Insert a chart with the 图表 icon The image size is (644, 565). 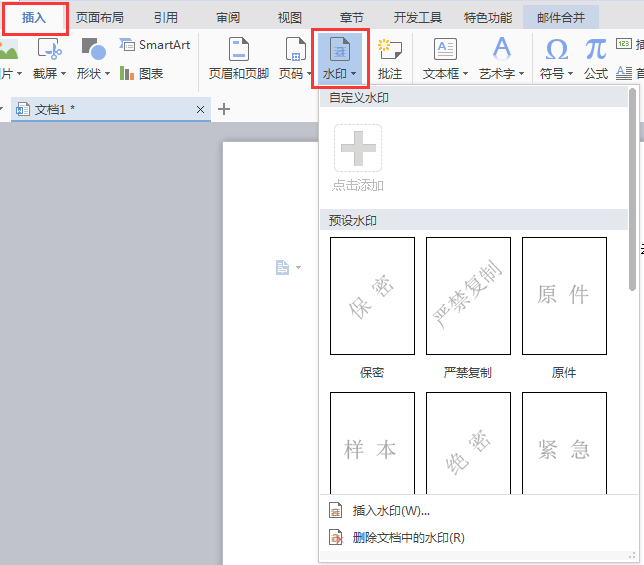coord(127,73)
